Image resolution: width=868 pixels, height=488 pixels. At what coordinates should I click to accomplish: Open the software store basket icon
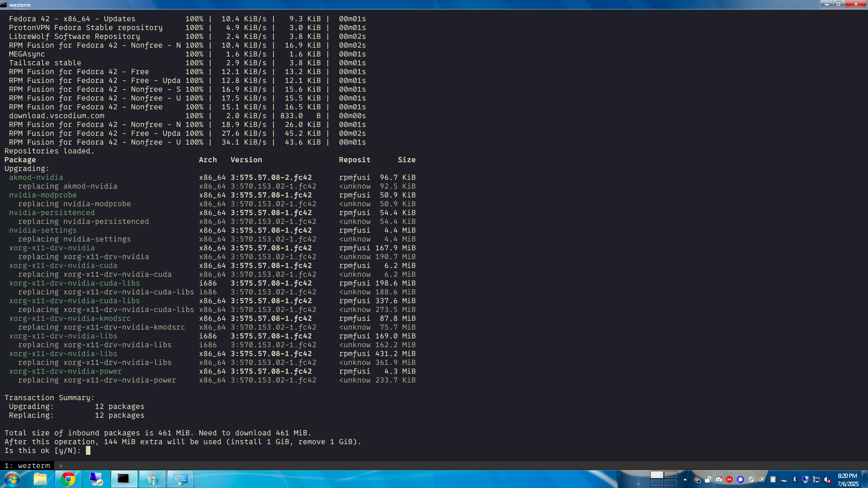152,479
